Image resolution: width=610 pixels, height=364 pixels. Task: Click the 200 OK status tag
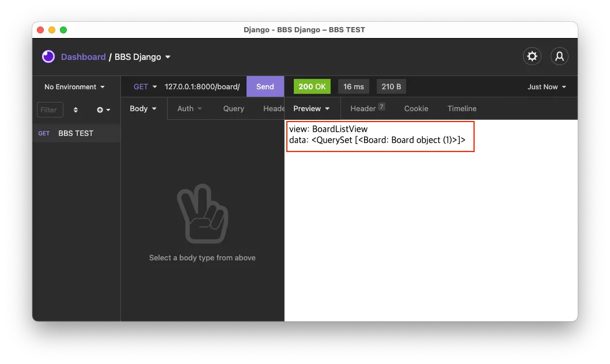(x=312, y=87)
